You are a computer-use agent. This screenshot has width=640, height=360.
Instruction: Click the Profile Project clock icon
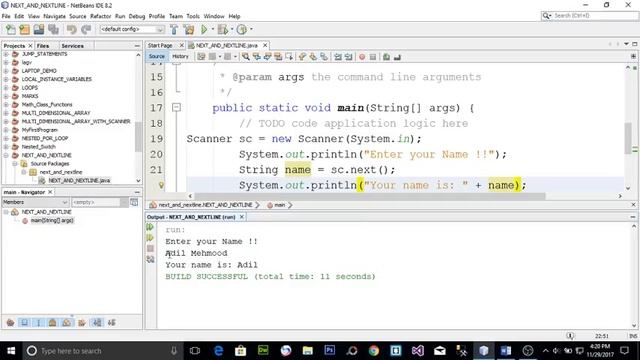point(242,29)
